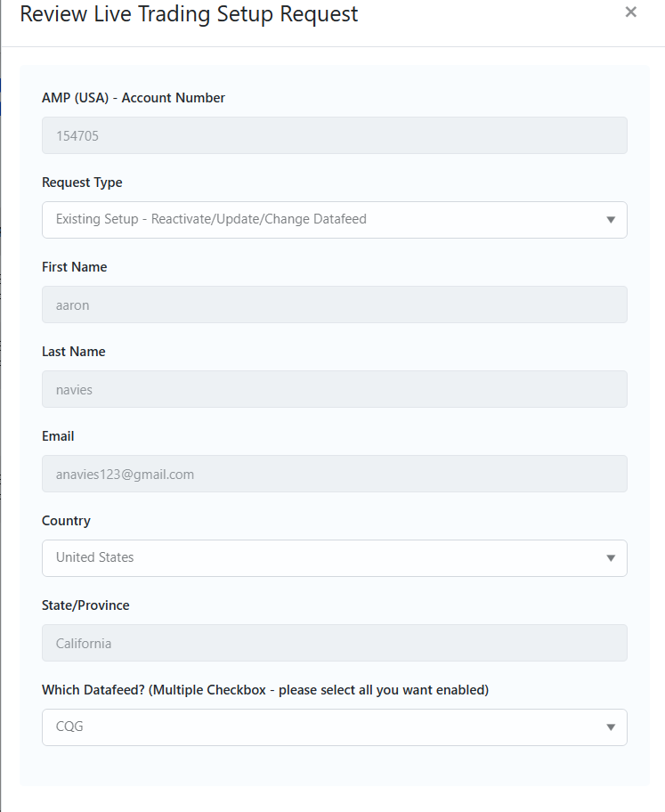
Task: Select the First Name field containing aaron
Action: (334, 304)
